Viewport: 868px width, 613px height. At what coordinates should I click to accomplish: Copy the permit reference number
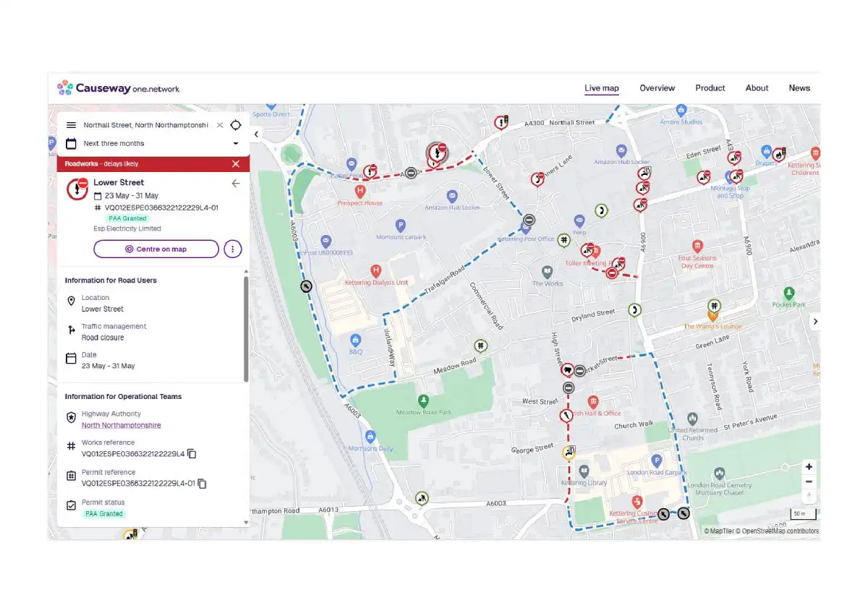(201, 484)
